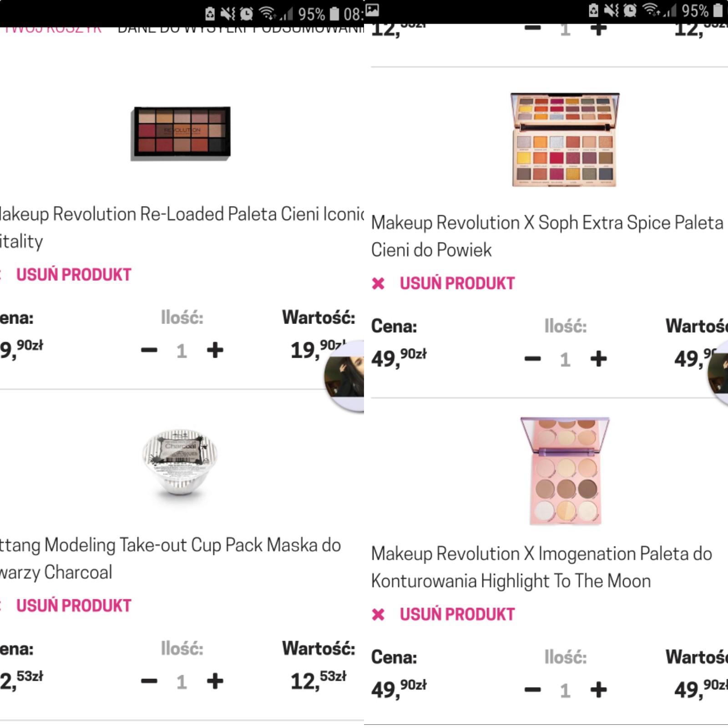Tap the picture notification icon in status bar

pos(372,10)
